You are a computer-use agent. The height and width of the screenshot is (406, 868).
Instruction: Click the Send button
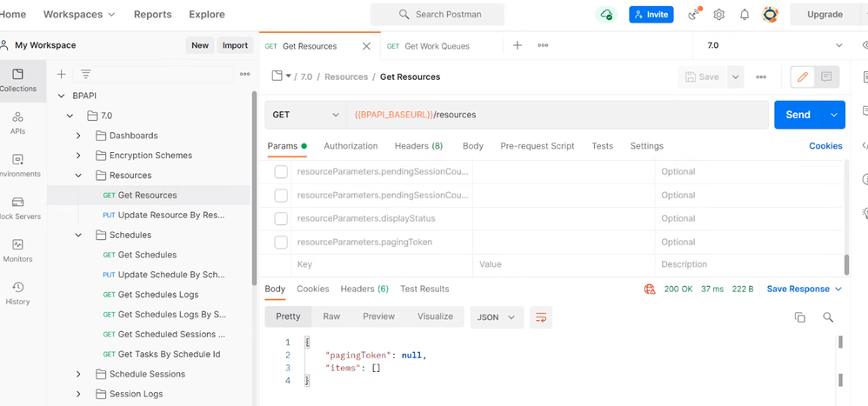click(x=797, y=115)
